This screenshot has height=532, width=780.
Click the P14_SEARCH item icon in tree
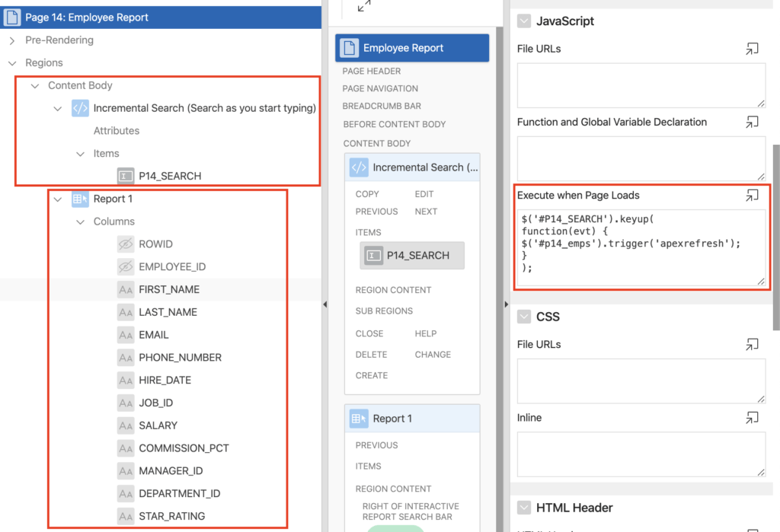pos(126,176)
